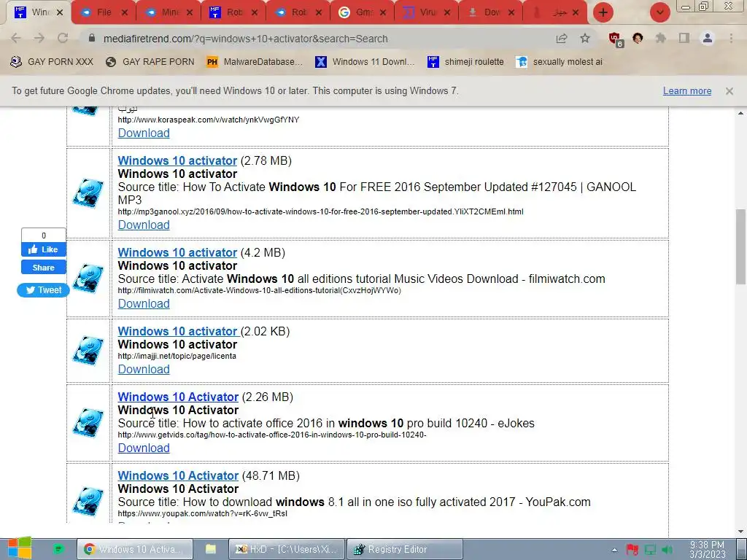This screenshot has width=747, height=560.
Task: Open the Windows Start button
Action: point(19,548)
